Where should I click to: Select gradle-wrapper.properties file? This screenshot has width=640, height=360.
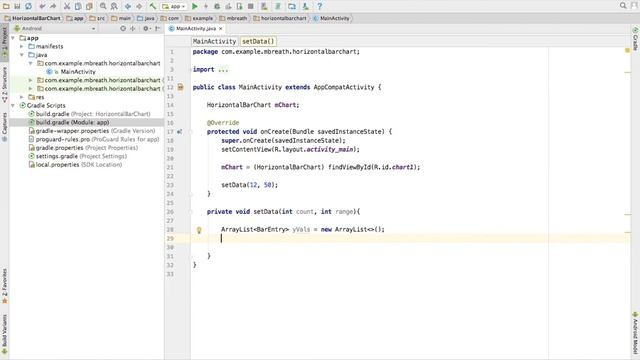[92, 131]
